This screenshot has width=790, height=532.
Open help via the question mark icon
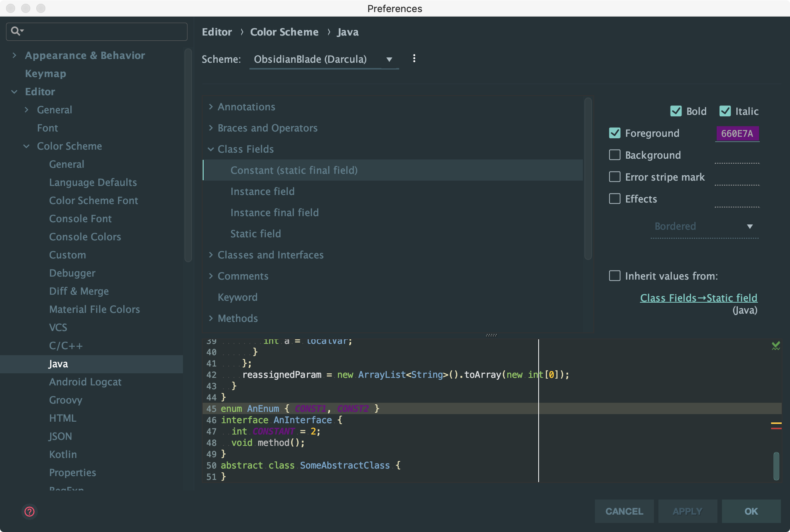pos(29,512)
